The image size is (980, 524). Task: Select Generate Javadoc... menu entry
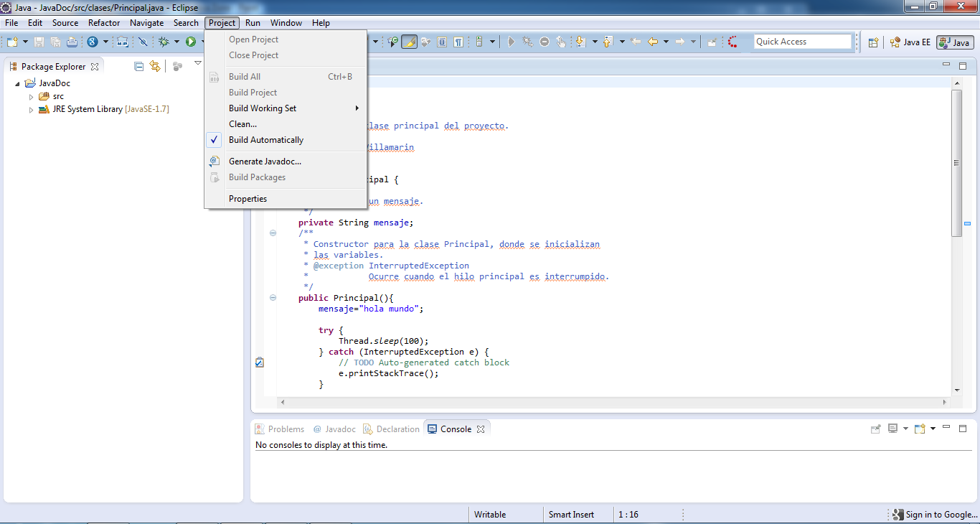pos(265,162)
